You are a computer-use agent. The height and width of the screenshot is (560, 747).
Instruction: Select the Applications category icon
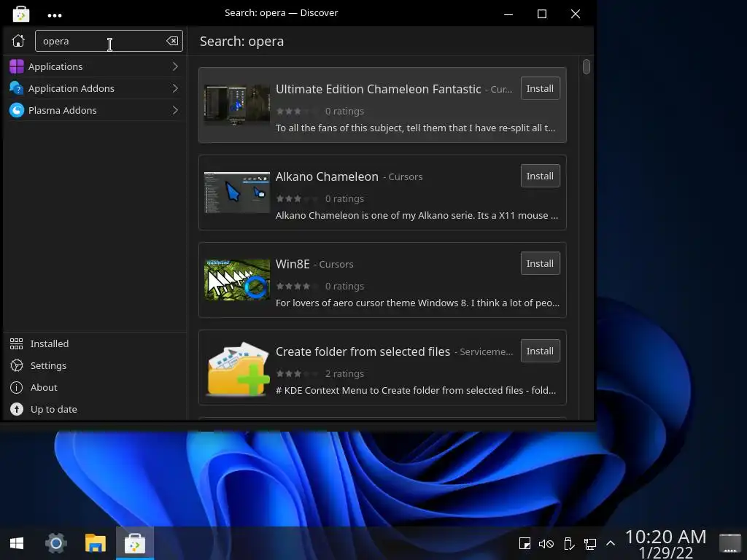pyautogui.click(x=17, y=66)
